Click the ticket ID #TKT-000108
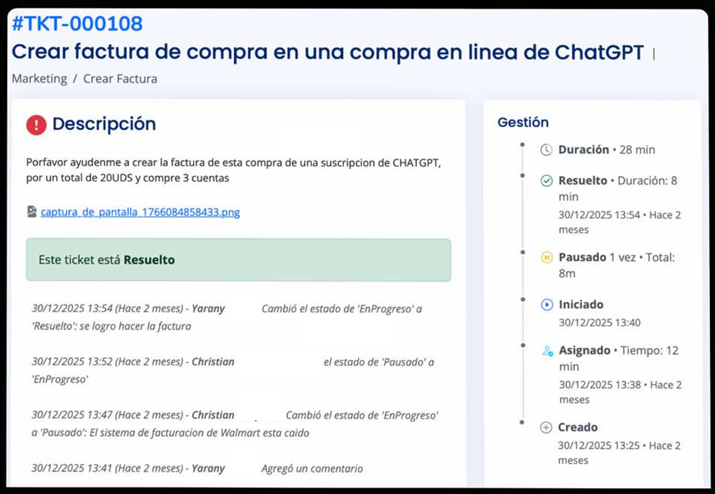This screenshot has width=715, height=494. [77, 23]
